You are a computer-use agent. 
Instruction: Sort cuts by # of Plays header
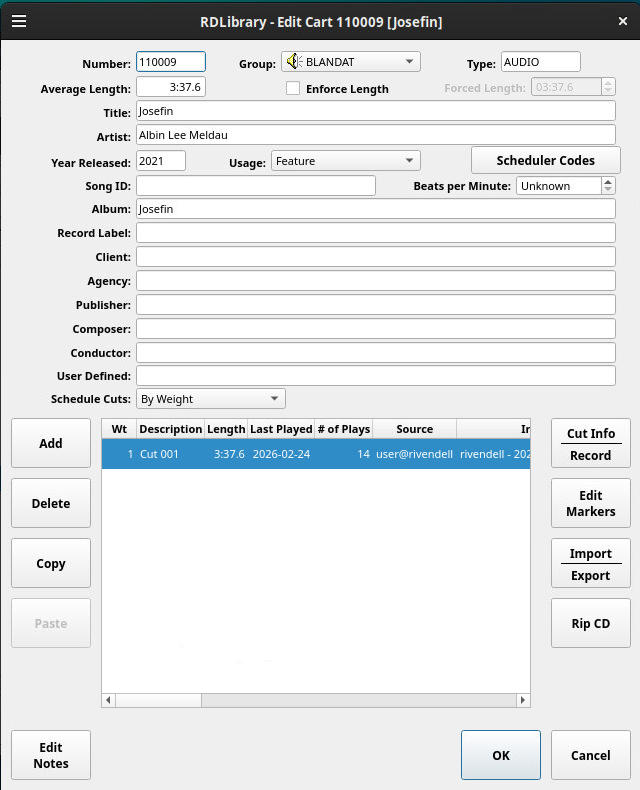click(344, 429)
